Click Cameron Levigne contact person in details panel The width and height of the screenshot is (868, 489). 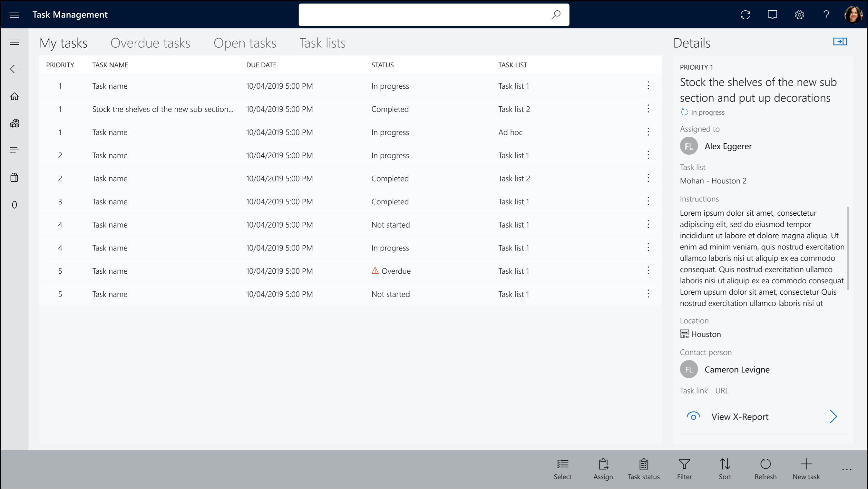737,370
